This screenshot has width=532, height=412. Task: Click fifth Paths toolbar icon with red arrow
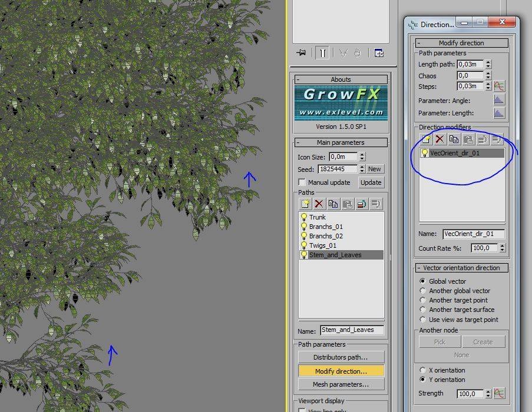click(362, 204)
